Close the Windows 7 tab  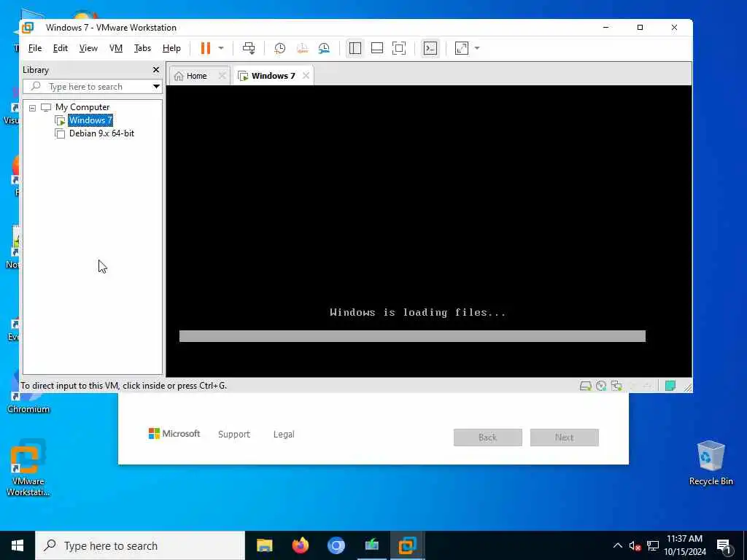point(306,76)
